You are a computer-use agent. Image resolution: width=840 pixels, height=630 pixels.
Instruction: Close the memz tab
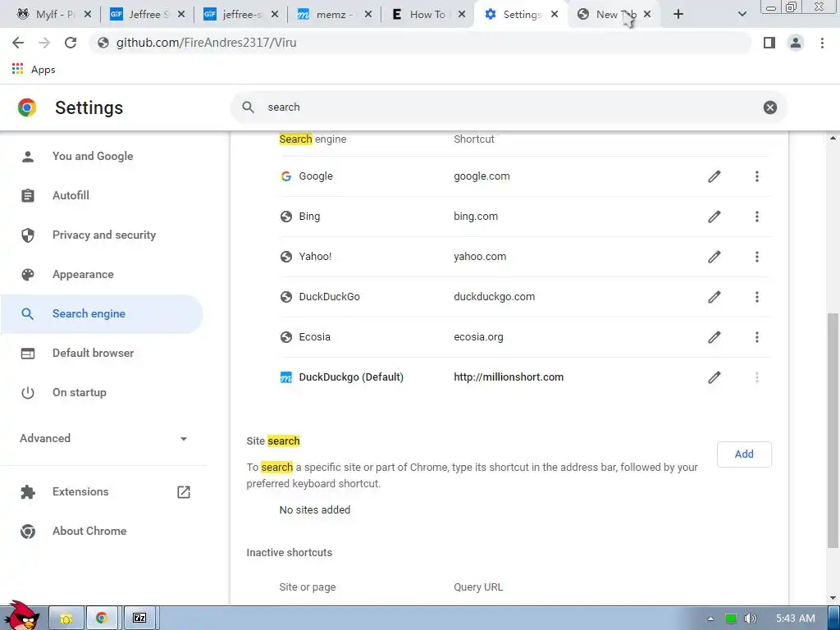click(x=368, y=15)
